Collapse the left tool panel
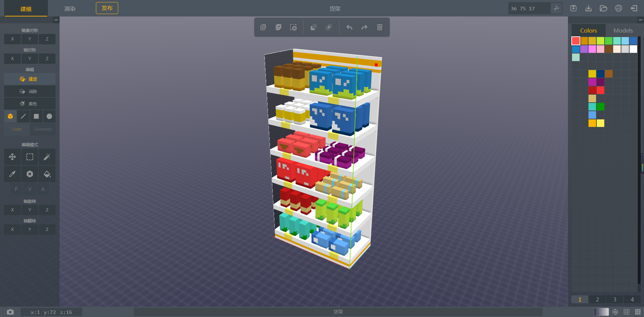This screenshot has height=317, width=644. click(56, 20)
